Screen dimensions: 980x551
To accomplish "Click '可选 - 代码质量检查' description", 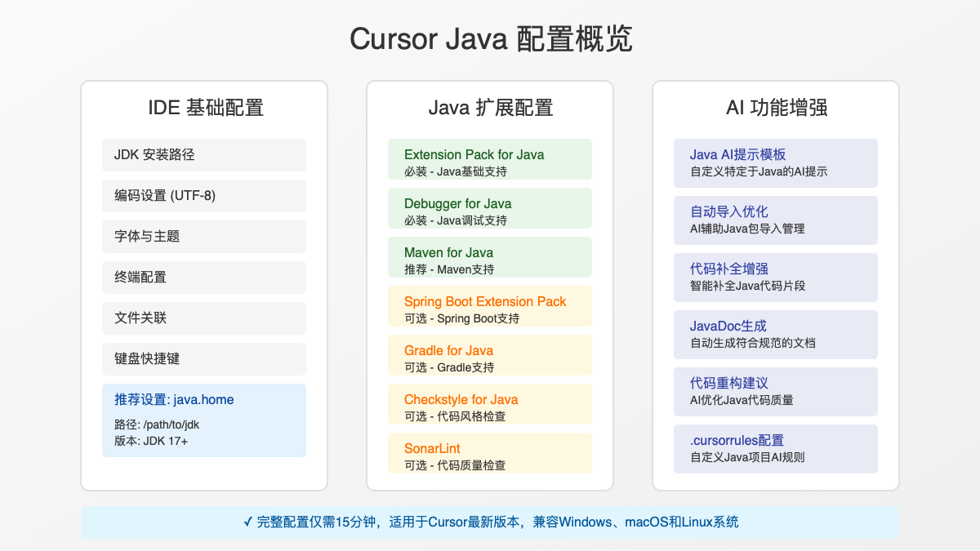I will pos(455,465).
